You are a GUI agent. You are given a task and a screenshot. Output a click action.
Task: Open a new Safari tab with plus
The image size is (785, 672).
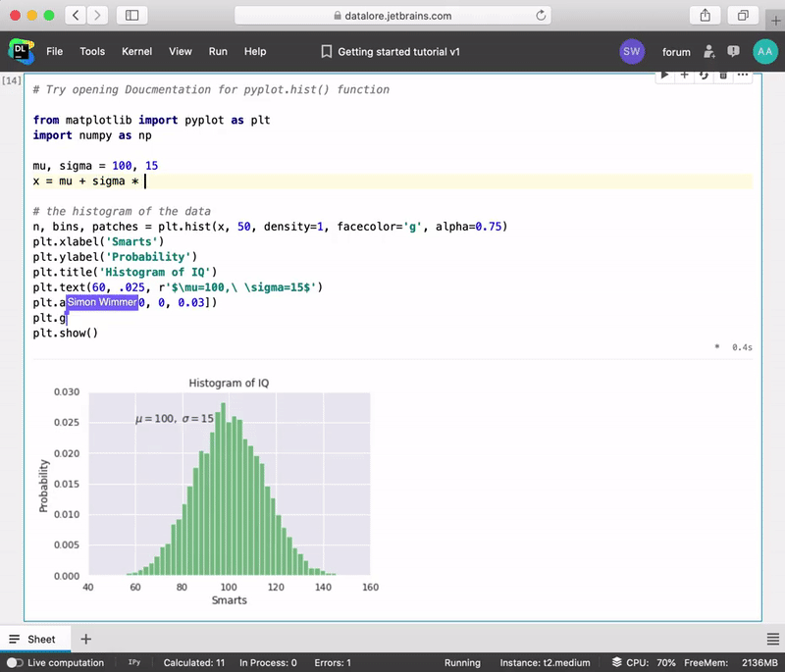pyautogui.click(x=775, y=21)
